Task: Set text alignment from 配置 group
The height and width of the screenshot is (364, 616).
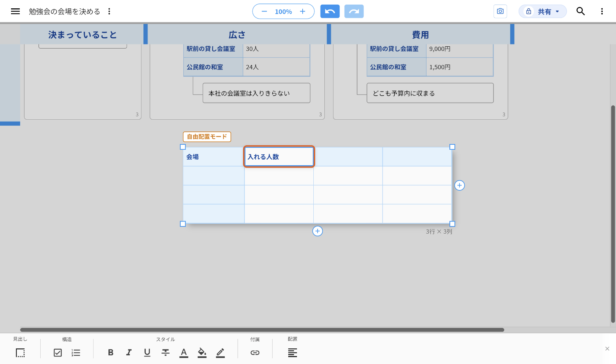Action: (x=292, y=353)
